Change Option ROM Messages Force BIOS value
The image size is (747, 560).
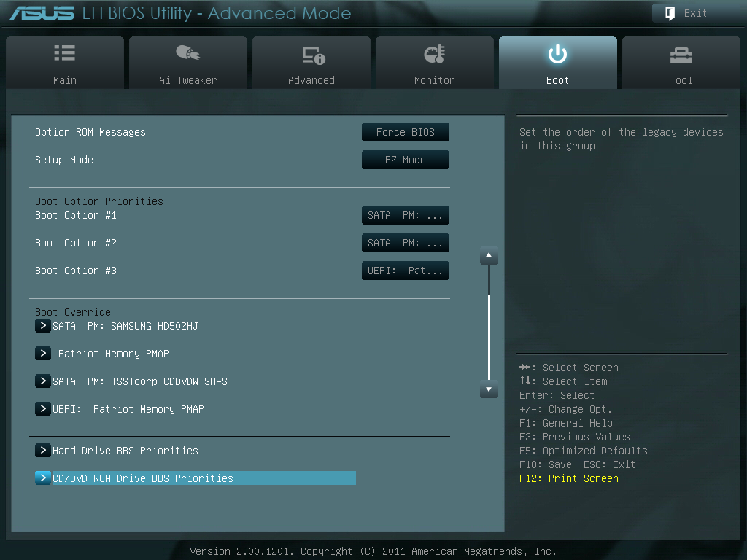click(406, 132)
